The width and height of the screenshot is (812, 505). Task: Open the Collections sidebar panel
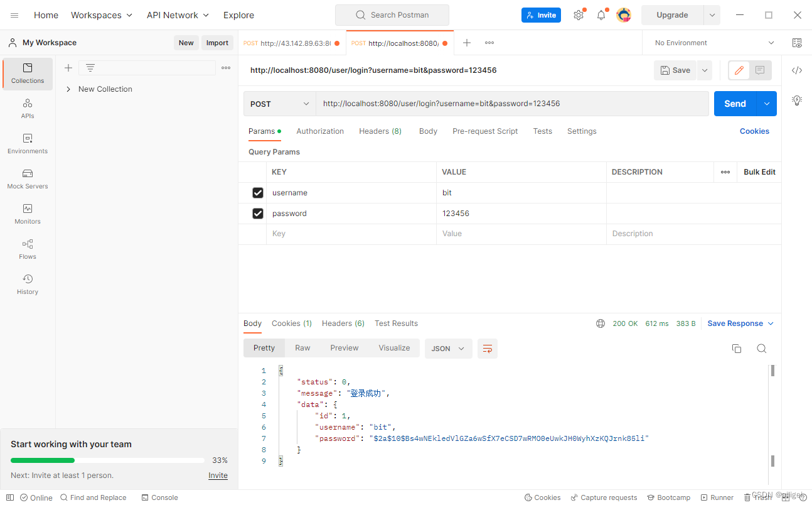coord(28,73)
